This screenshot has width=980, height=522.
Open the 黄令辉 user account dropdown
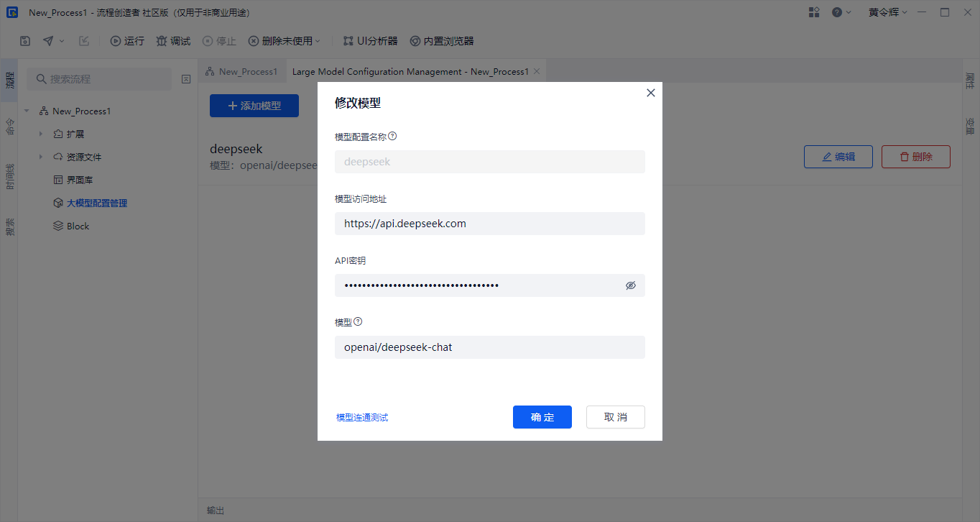coord(887,12)
